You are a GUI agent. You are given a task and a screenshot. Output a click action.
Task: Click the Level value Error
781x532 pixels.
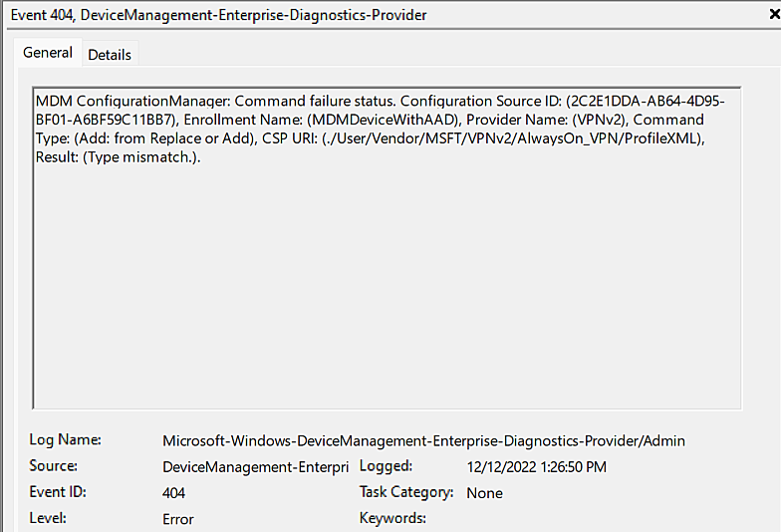(x=178, y=518)
